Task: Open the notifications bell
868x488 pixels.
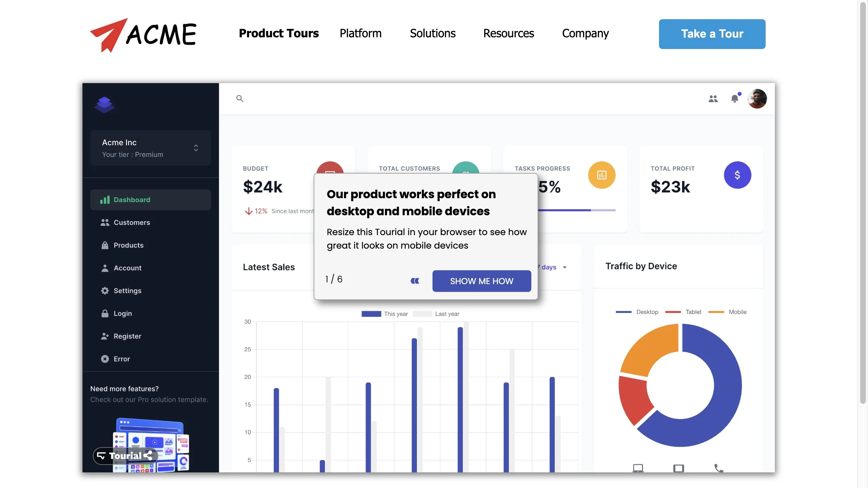Action: [x=735, y=98]
